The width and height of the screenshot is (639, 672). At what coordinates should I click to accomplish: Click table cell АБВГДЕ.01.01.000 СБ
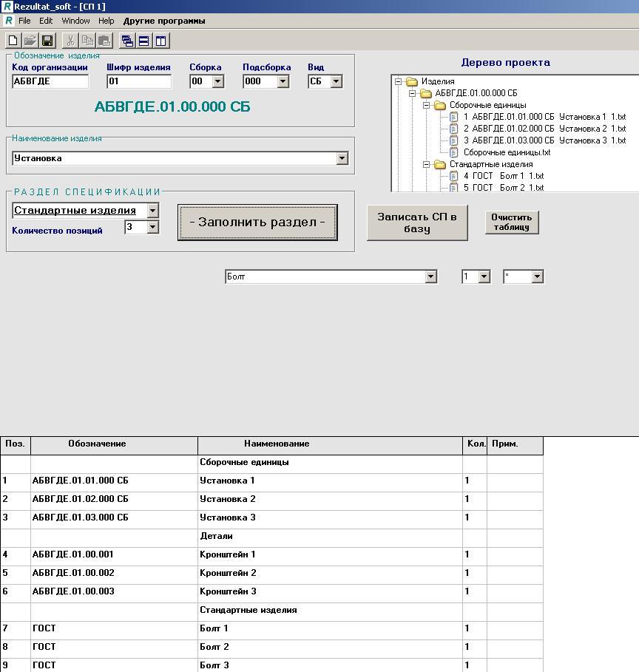click(x=114, y=483)
